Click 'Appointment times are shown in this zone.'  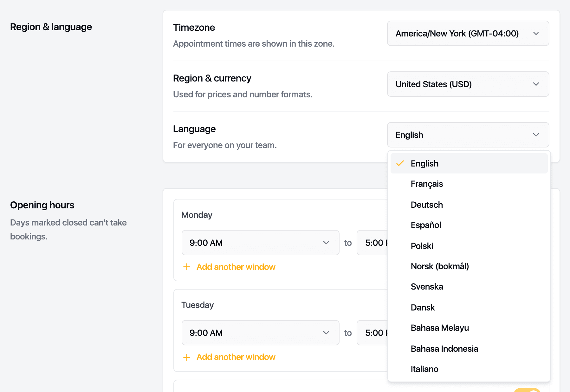(x=254, y=44)
